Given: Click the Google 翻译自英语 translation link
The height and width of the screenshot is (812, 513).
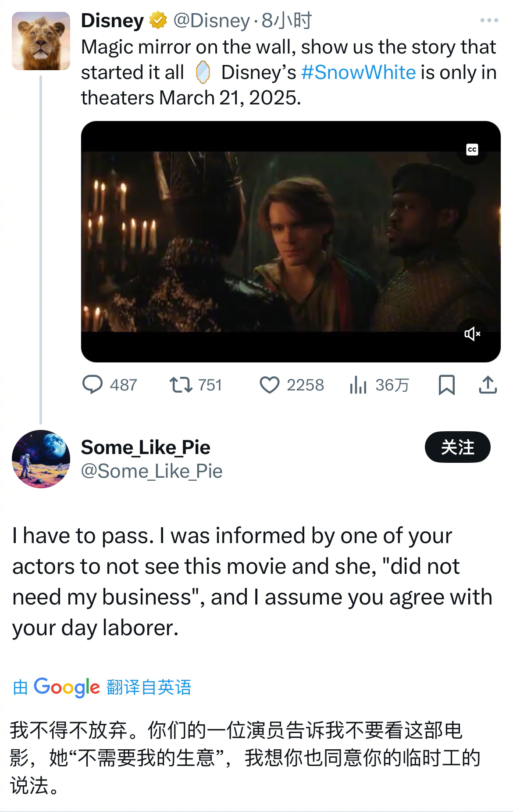Looking at the screenshot, I should (x=102, y=687).
